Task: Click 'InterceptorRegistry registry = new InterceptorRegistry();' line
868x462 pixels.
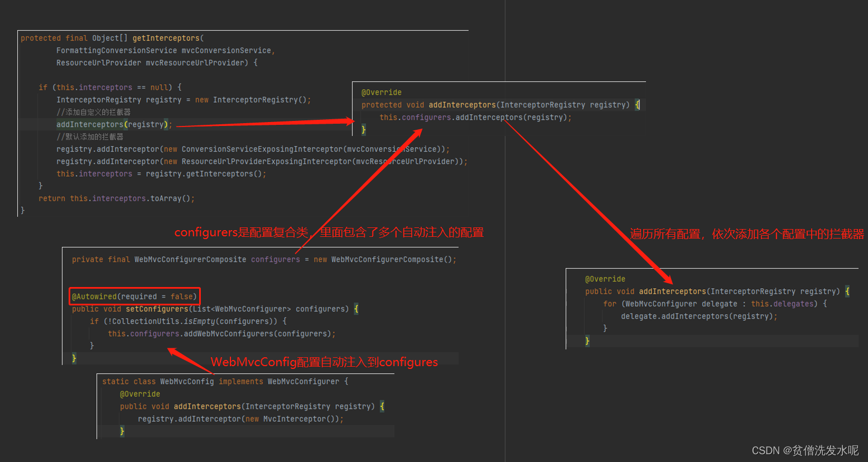Action: pyautogui.click(x=184, y=100)
